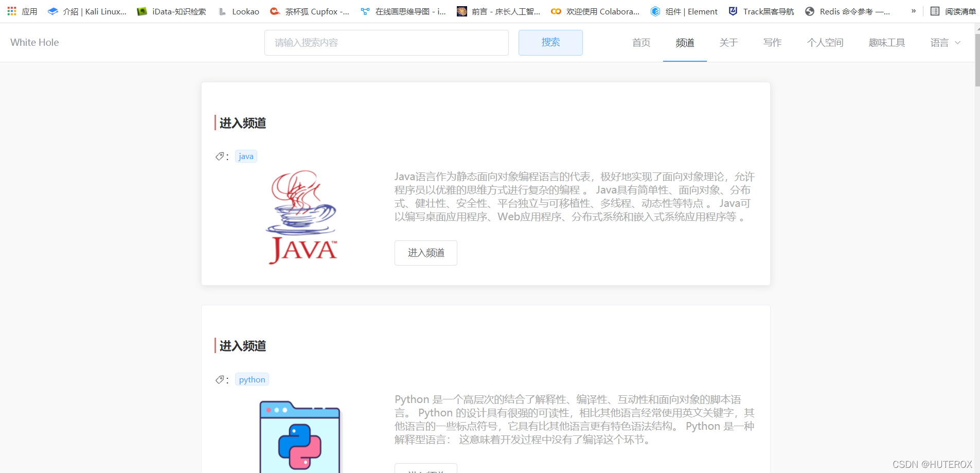980x473 pixels.
Task: Click the Python logo image
Action: pyautogui.click(x=300, y=436)
